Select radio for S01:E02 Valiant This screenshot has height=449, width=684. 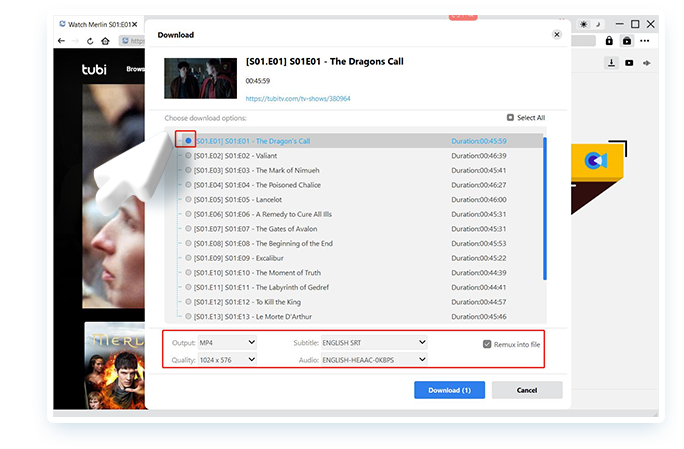[x=188, y=155]
